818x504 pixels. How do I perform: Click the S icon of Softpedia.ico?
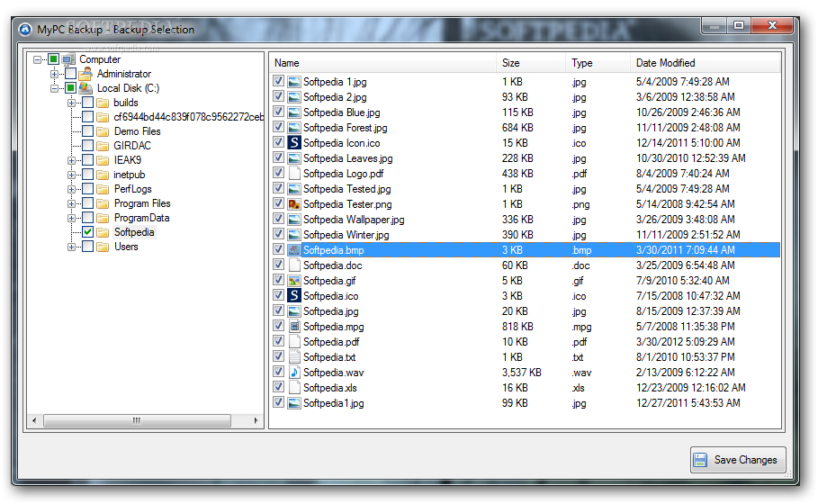pos(294,296)
